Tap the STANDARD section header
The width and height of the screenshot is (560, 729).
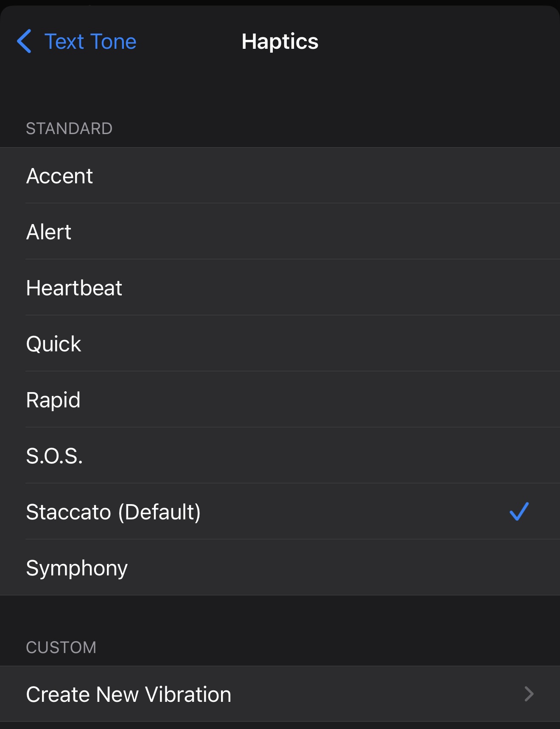coord(69,129)
